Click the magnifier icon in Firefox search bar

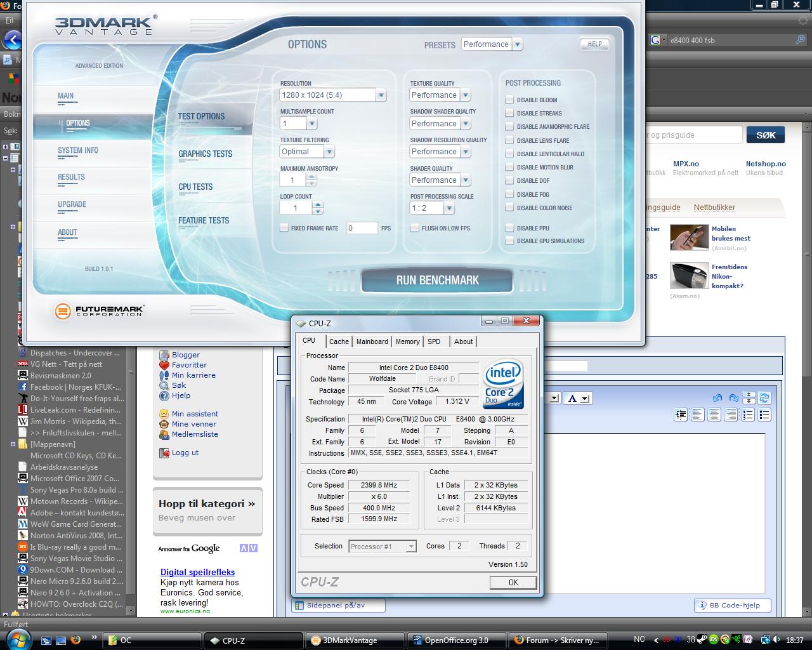pyautogui.click(x=801, y=40)
